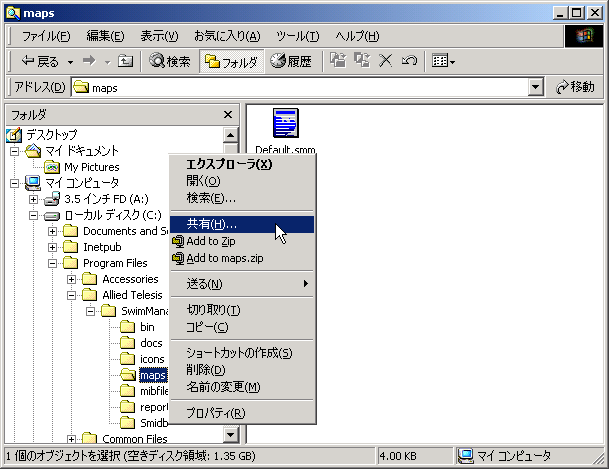Open the Tools (ツール) menu

click(x=298, y=36)
